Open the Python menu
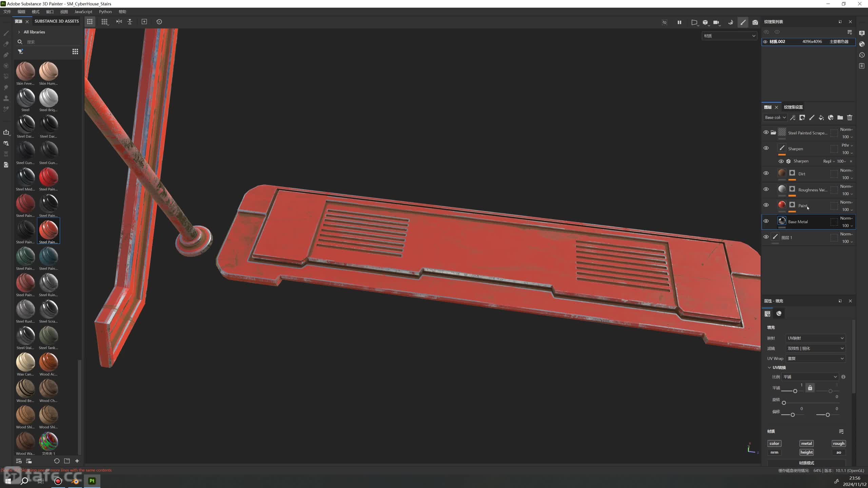 pos(105,12)
